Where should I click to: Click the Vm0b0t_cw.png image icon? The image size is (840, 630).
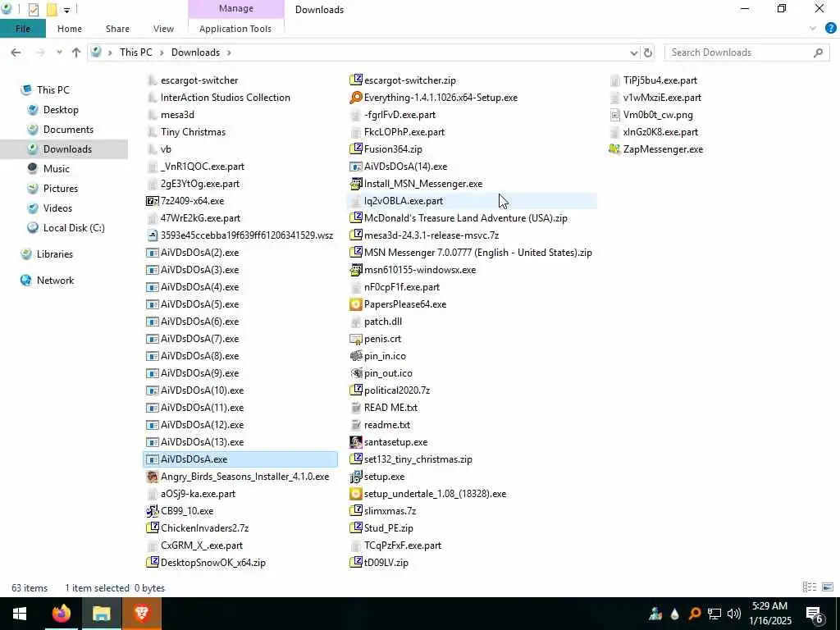(614, 115)
